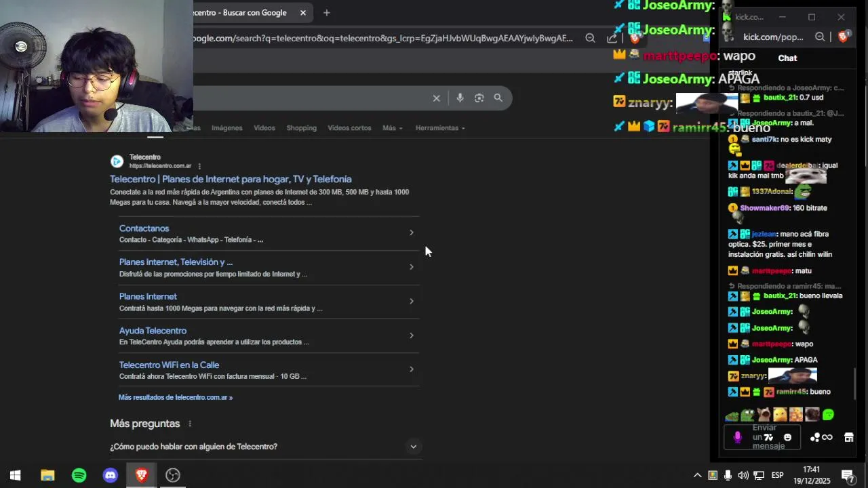The image size is (868, 488).
Task: Close the Telecentro Google search tab
Action: click(x=303, y=13)
